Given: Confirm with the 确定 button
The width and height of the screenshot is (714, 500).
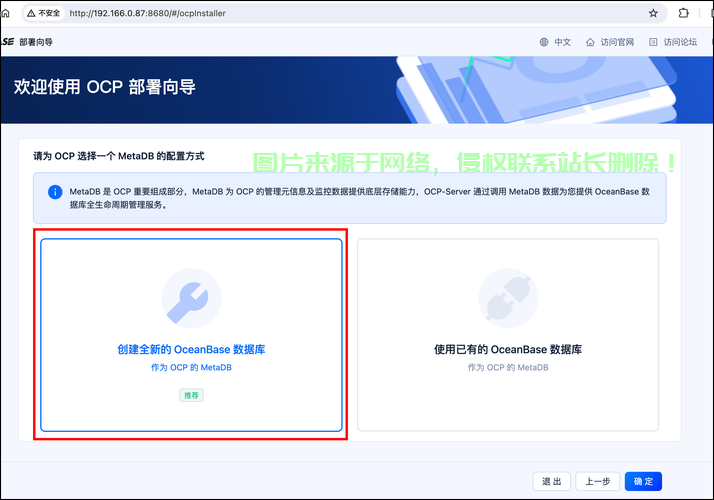Looking at the screenshot, I should (x=643, y=481).
